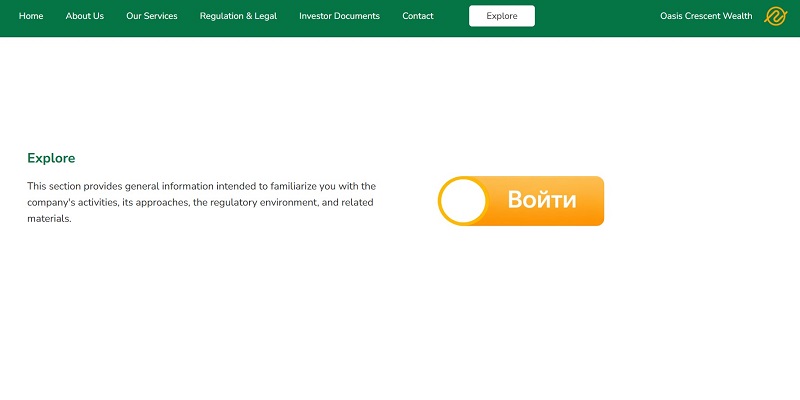Go to the Home page
Image resolution: width=800 pixels, height=400 pixels.
click(31, 16)
